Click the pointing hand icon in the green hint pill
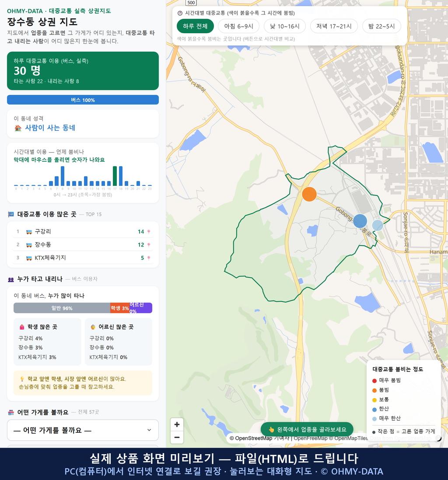The height and width of the screenshot is (480, 448). pyautogui.click(x=271, y=429)
